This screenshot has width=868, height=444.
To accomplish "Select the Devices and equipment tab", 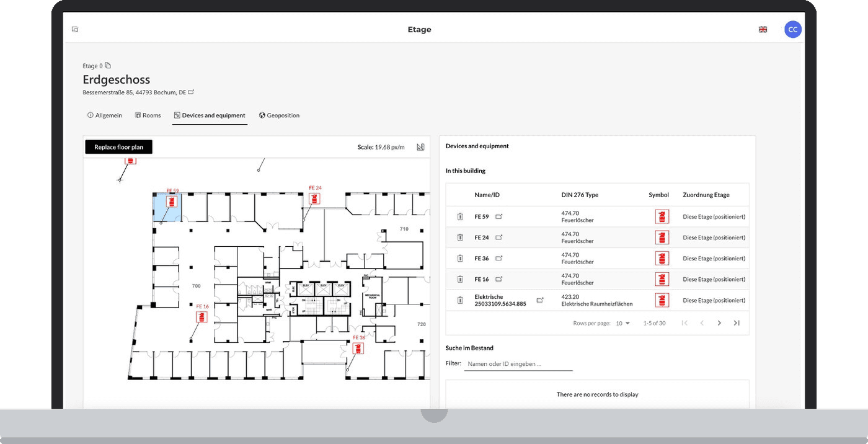I will [210, 115].
